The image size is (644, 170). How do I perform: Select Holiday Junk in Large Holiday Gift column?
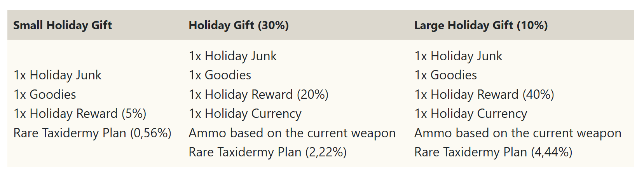click(458, 56)
